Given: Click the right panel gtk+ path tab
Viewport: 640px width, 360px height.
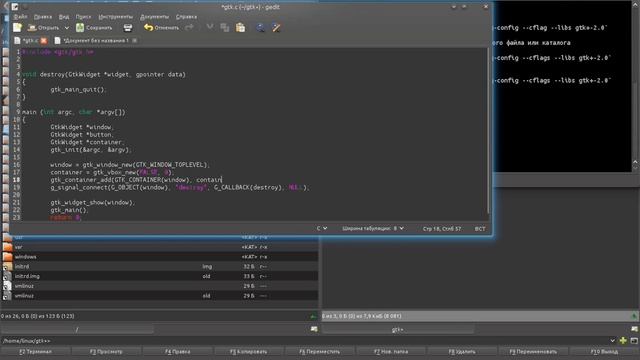Looking at the screenshot, I should coord(398,329).
